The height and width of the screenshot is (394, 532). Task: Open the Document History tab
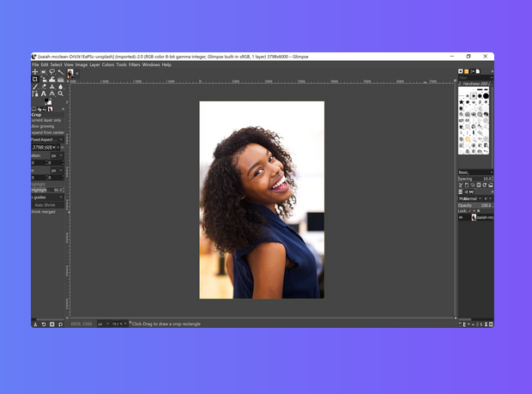pos(478,71)
